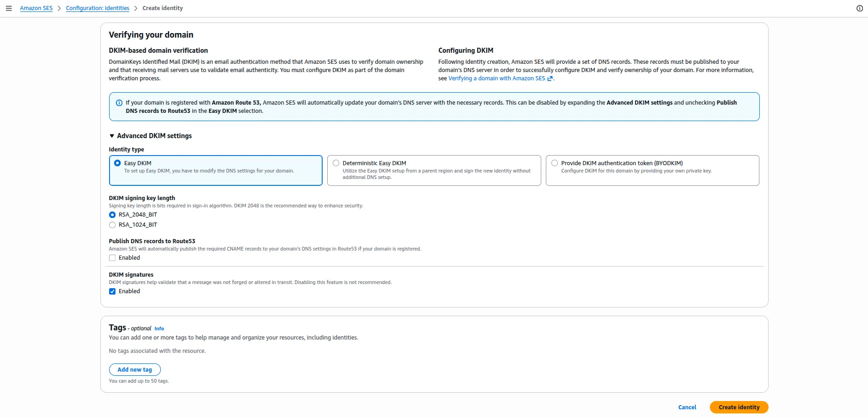Go to Amazon SES breadcrumb
This screenshot has width=868, height=418.
(36, 8)
